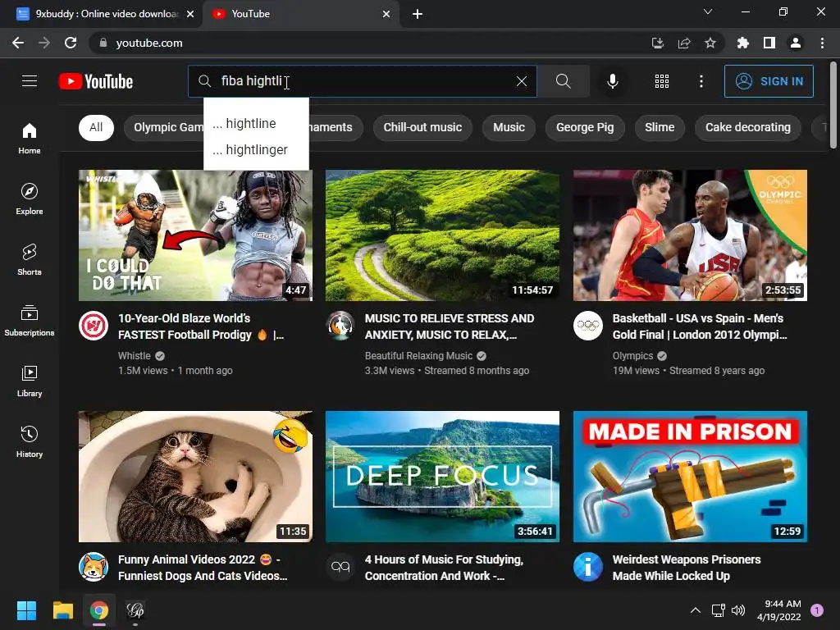
Task: Open the tab search dropdown arrow
Action: pos(708,11)
